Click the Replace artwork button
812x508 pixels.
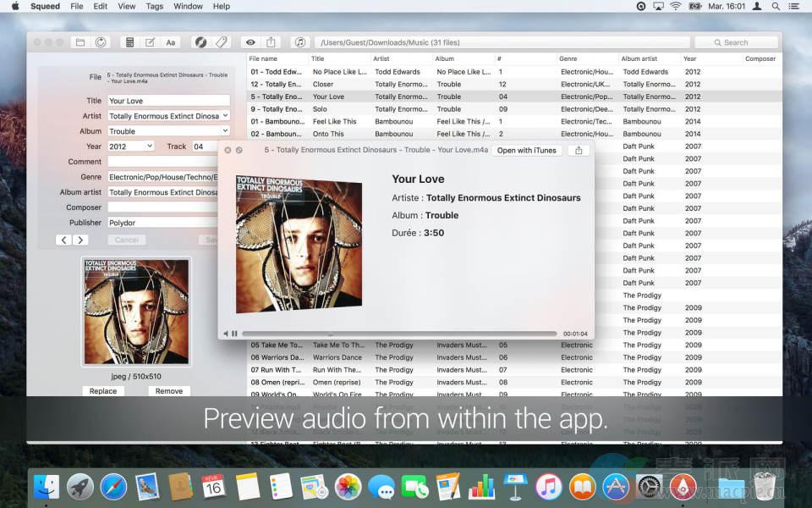pyautogui.click(x=103, y=391)
